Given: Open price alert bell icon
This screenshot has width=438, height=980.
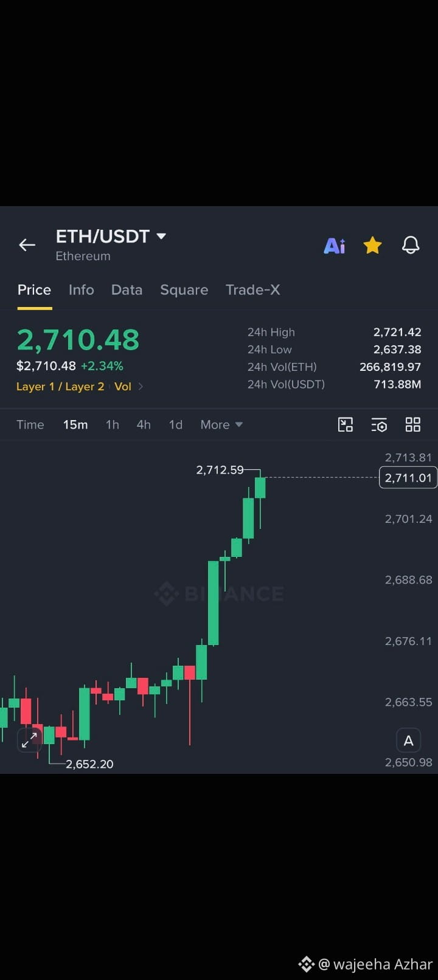Looking at the screenshot, I should [x=411, y=245].
